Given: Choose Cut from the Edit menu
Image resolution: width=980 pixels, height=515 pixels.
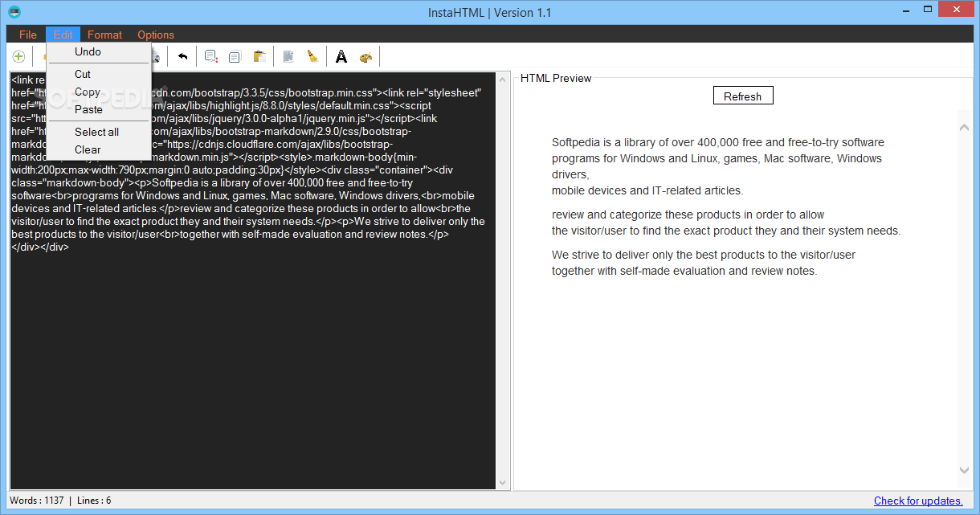Looking at the screenshot, I should (99, 74).
